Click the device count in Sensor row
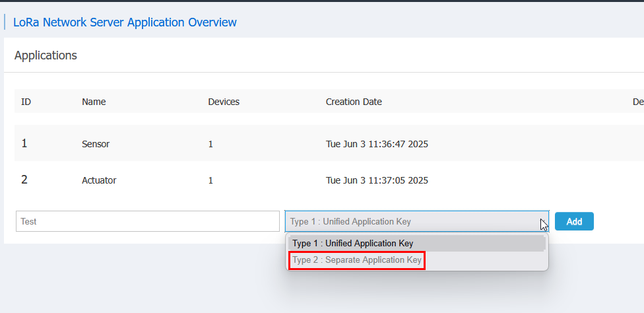The height and width of the screenshot is (313, 644). point(210,143)
